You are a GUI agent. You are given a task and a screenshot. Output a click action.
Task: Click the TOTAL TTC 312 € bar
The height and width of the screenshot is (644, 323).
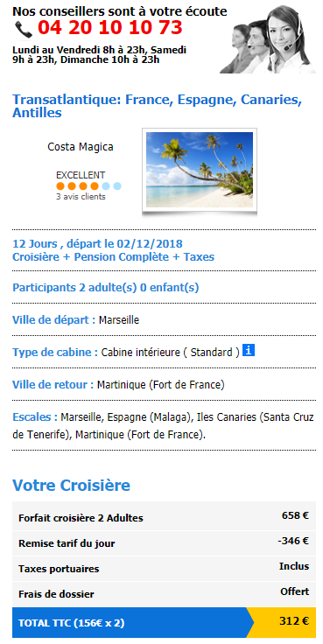point(164,622)
